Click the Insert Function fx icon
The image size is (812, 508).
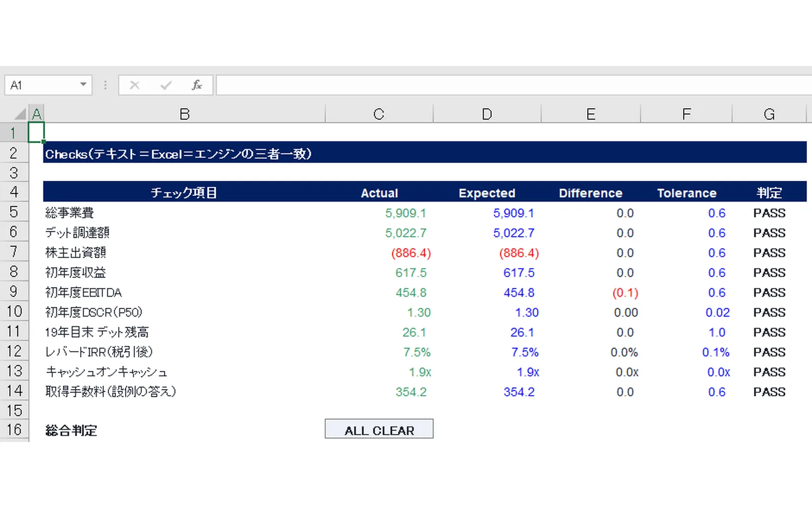(196, 85)
